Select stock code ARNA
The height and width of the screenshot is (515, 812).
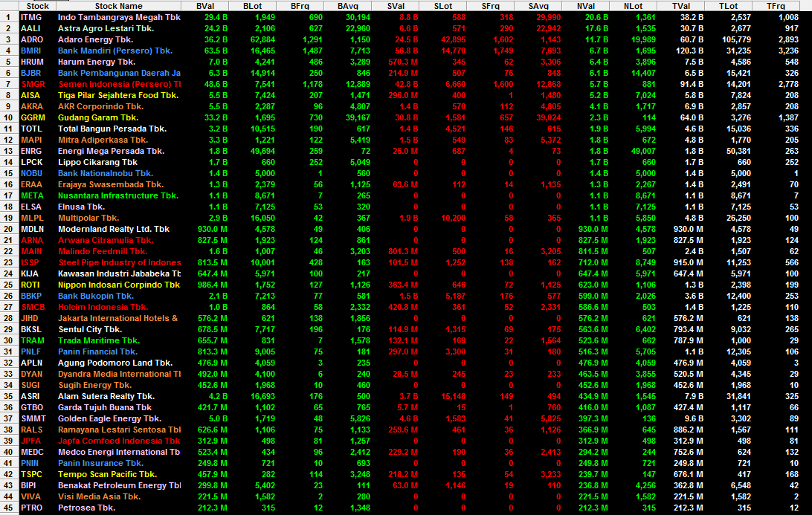(32, 240)
